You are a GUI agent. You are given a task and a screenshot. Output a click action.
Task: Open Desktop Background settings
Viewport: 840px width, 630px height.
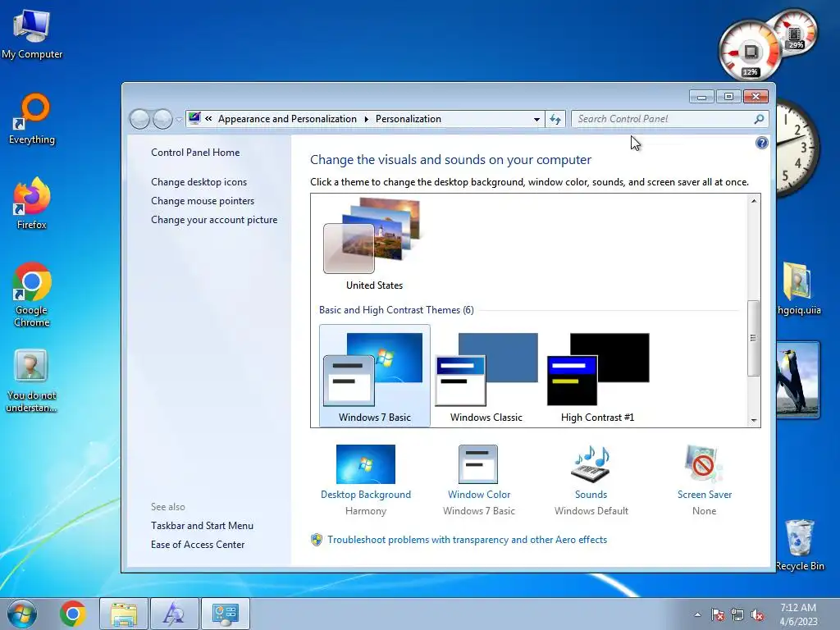(x=365, y=479)
